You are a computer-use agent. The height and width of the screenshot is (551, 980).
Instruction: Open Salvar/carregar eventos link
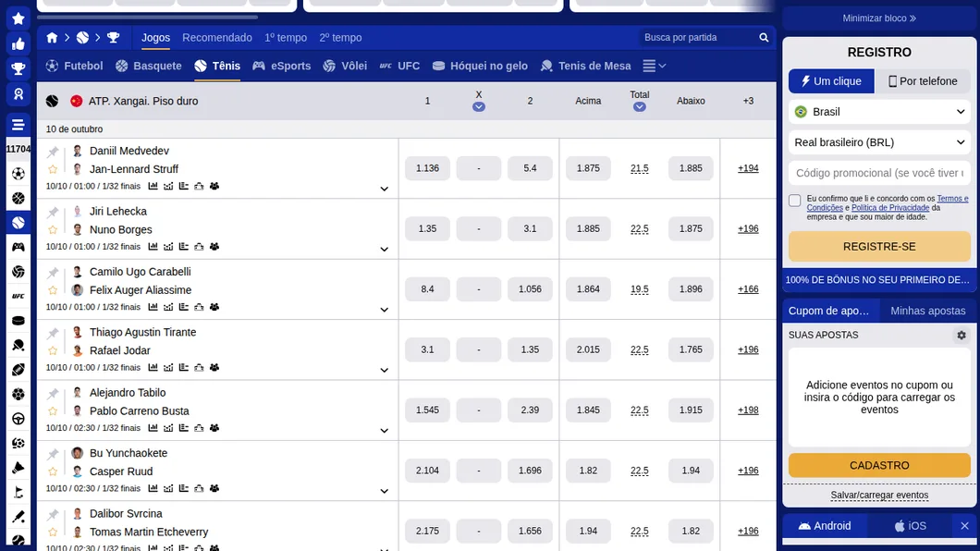(x=879, y=496)
